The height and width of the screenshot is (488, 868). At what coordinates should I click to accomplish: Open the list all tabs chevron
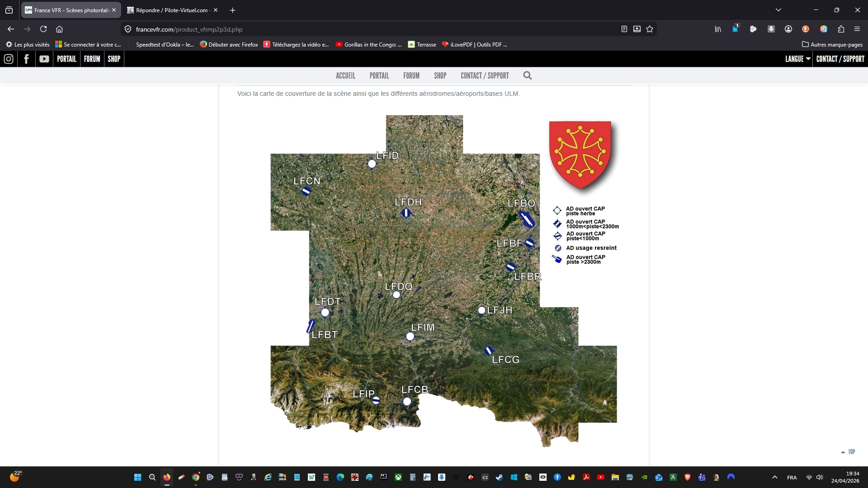click(x=778, y=10)
